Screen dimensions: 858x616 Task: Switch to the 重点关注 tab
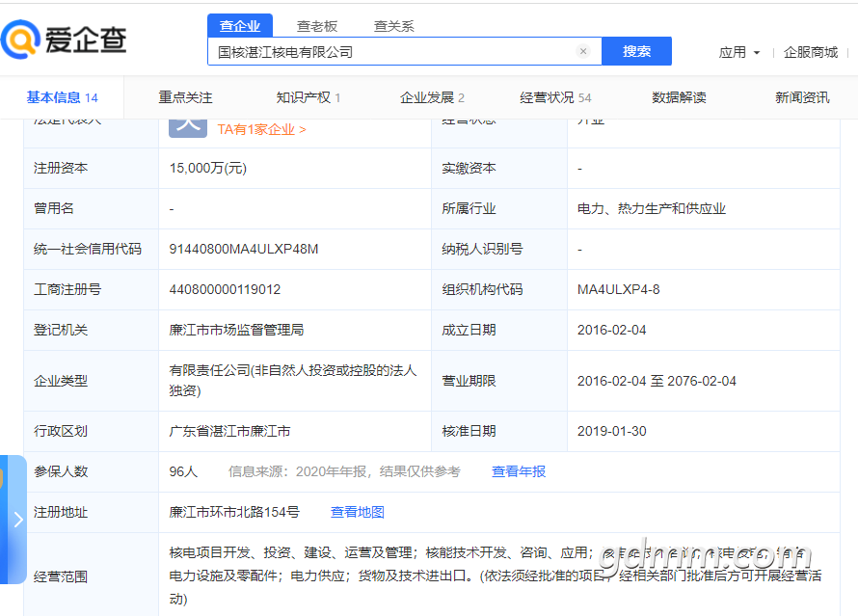[185, 98]
